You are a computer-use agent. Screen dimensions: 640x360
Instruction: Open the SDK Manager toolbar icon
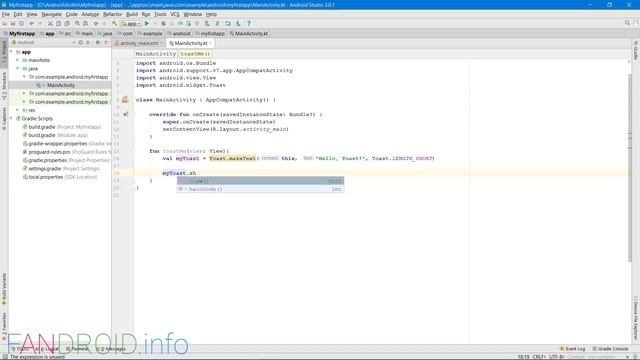click(x=238, y=24)
